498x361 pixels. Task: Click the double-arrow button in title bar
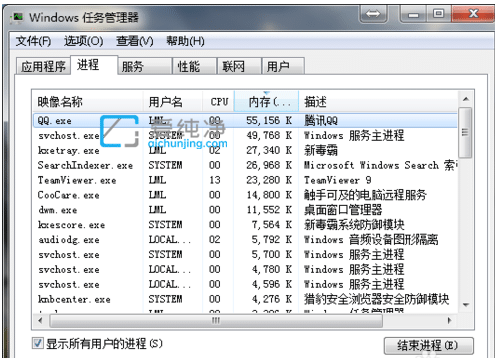[373, 14]
